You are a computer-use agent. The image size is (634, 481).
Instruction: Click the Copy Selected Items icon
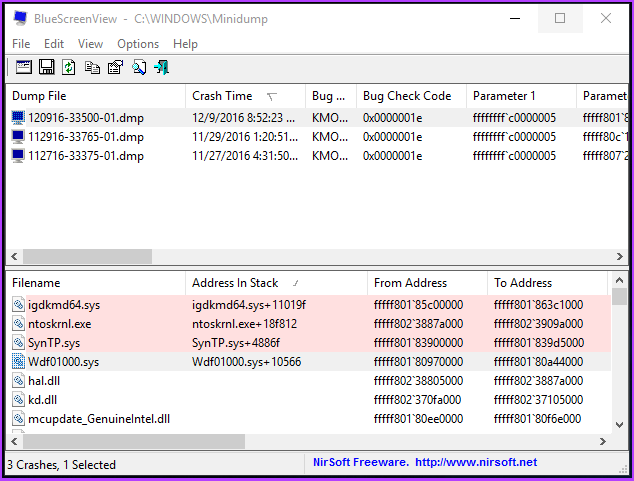[x=92, y=67]
